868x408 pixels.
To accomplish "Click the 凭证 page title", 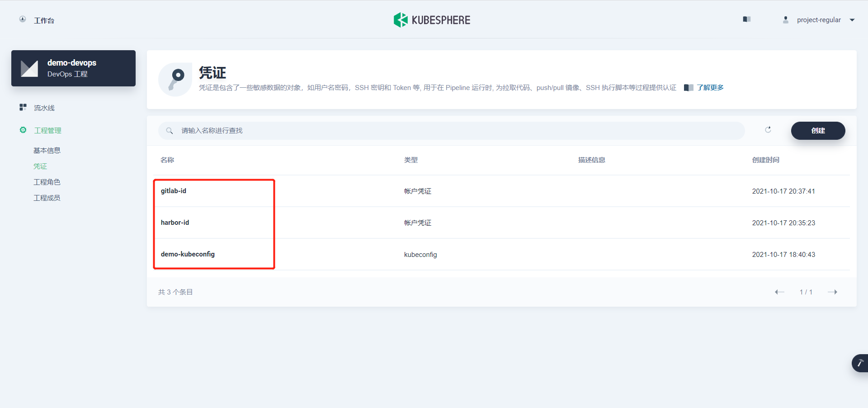I will click(x=212, y=72).
